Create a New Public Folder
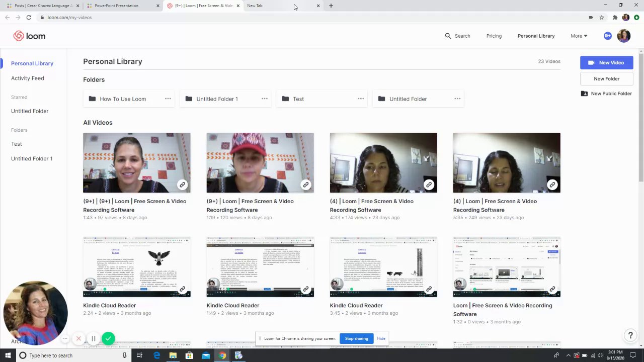The height and width of the screenshot is (362, 644). pyautogui.click(x=606, y=94)
